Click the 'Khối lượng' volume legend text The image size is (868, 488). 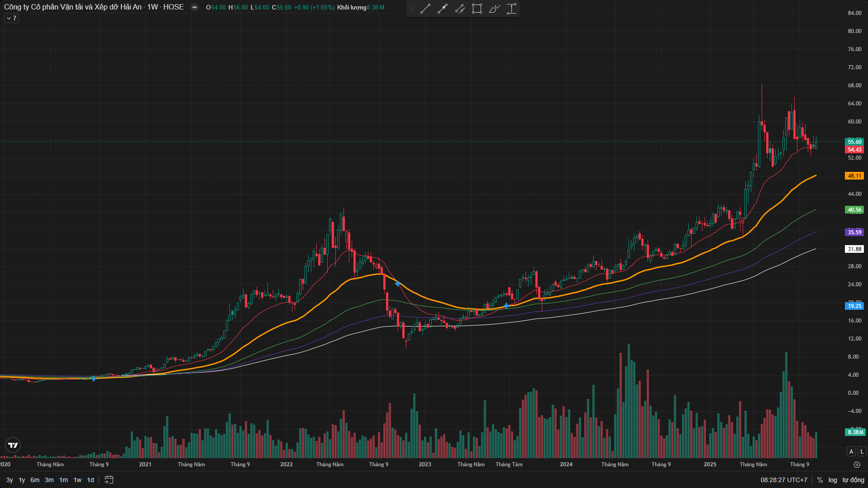(352, 8)
